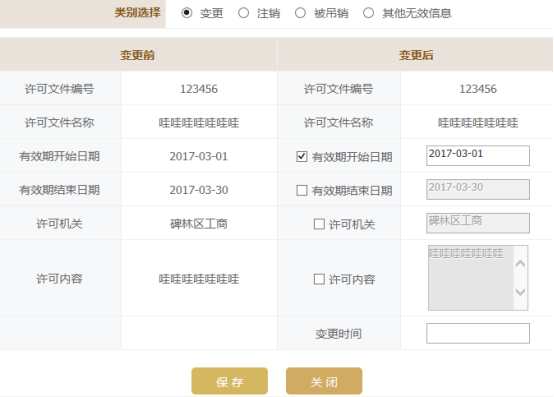The height and width of the screenshot is (397, 554).
Task: Click 碑林区工商 text under 变更前
Action: [x=199, y=224]
